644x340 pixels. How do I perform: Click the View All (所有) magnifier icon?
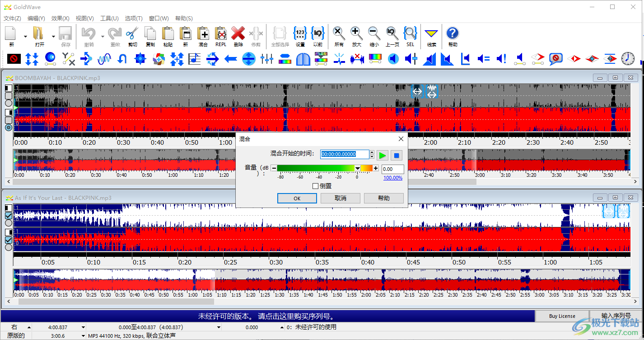pyautogui.click(x=339, y=33)
